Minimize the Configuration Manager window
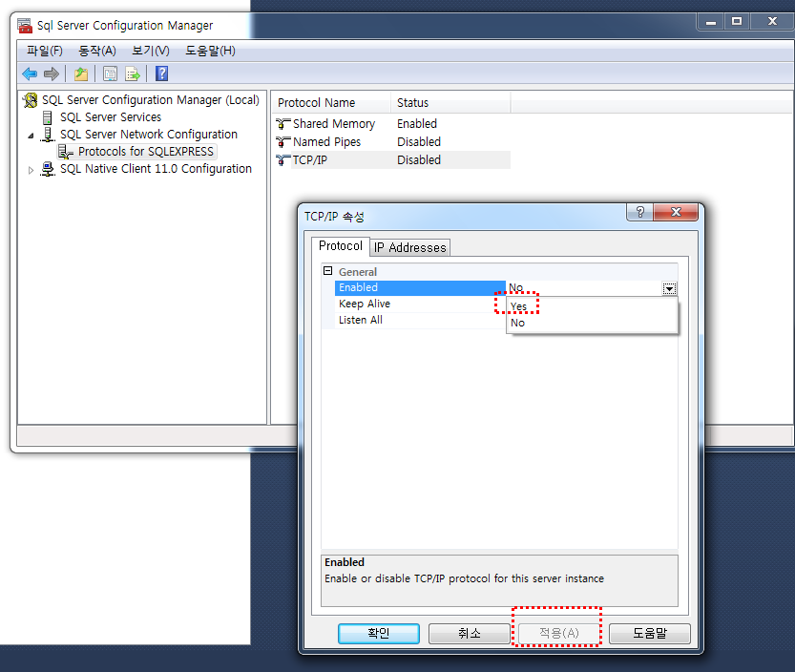 pyautogui.click(x=711, y=21)
